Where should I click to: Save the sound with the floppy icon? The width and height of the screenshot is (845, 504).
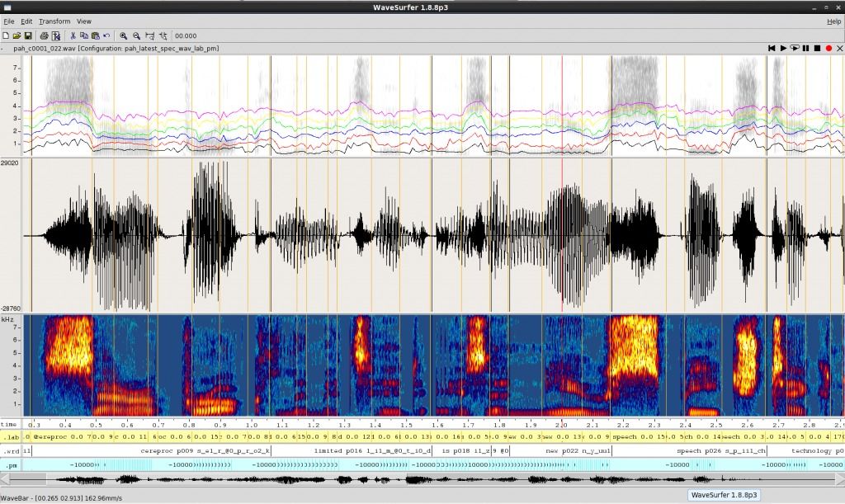(28, 36)
